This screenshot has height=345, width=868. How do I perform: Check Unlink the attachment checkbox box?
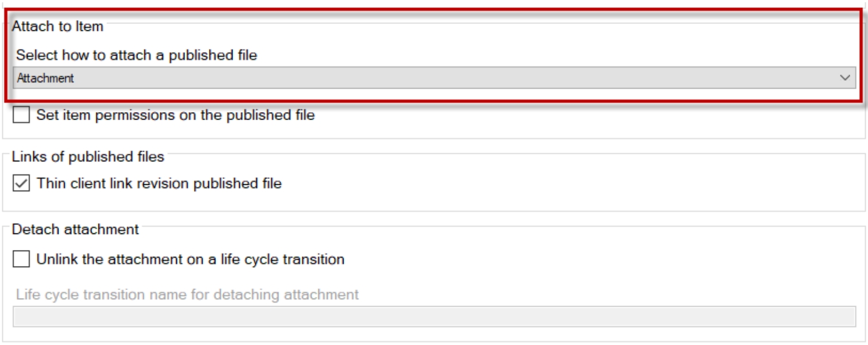[x=21, y=259]
